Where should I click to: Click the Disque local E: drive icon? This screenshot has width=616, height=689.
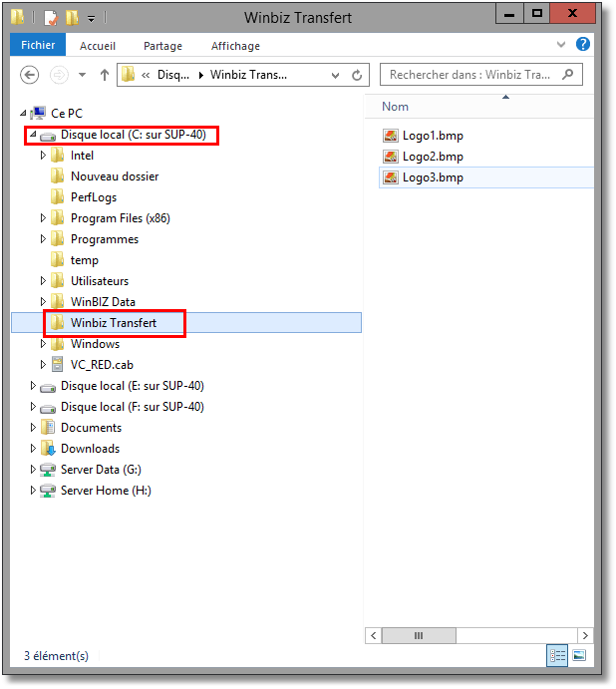pyautogui.click(x=48, y=388)
